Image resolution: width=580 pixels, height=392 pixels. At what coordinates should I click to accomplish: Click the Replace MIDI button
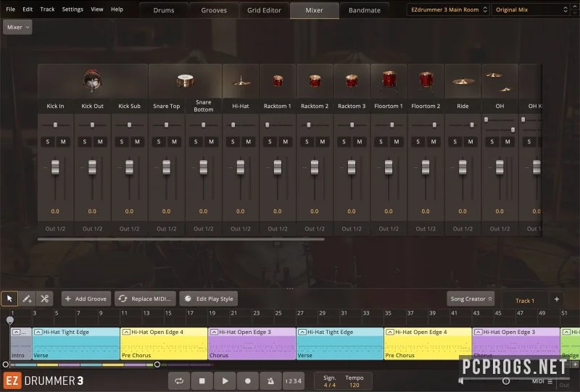[146, 299]
